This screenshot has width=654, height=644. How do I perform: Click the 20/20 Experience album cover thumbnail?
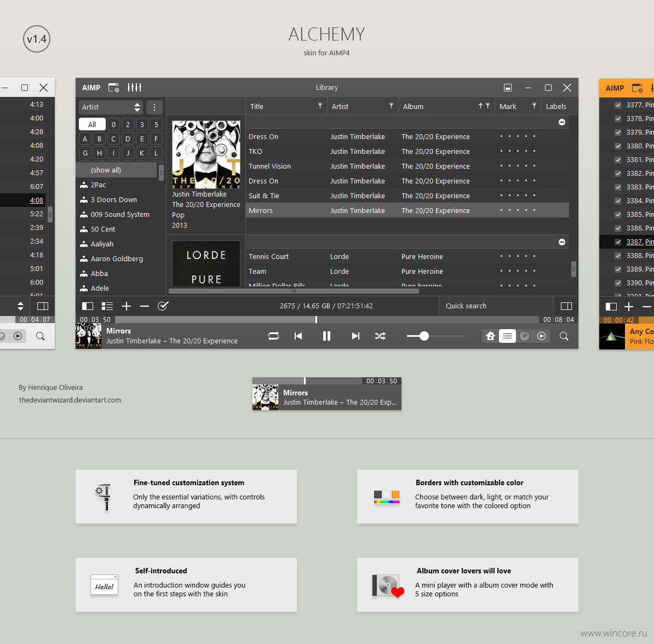point(206,155)
